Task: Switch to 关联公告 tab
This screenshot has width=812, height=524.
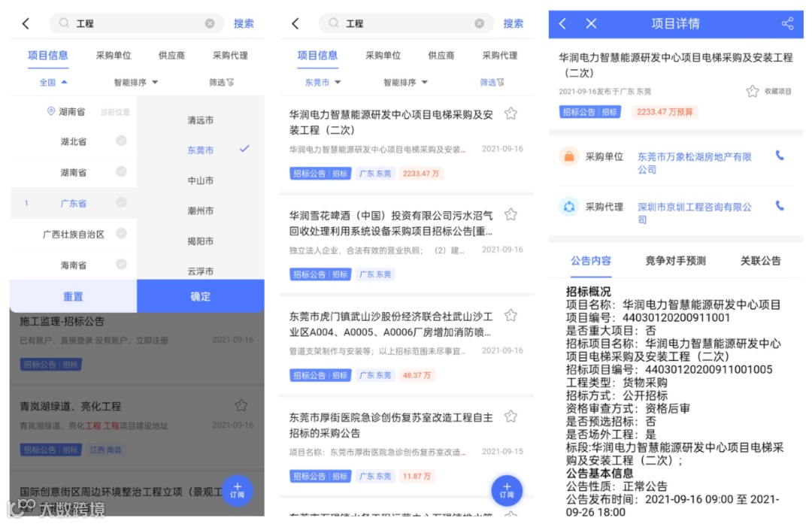Action: pos(760,260)
